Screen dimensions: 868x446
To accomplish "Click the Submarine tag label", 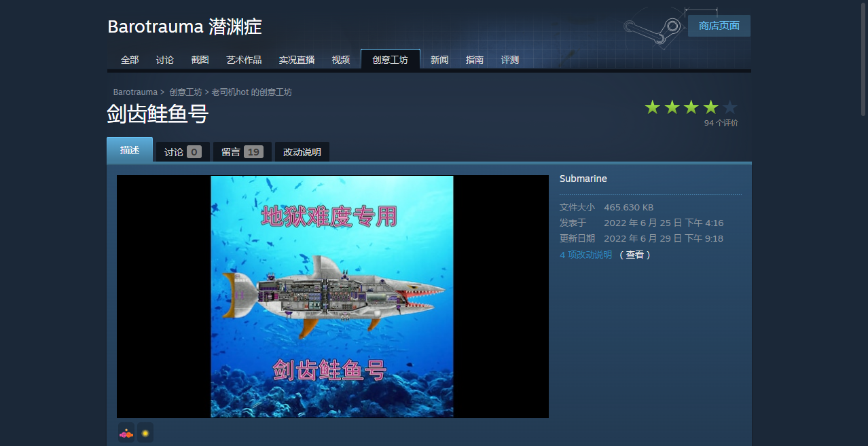I will [x=583, y=179].
